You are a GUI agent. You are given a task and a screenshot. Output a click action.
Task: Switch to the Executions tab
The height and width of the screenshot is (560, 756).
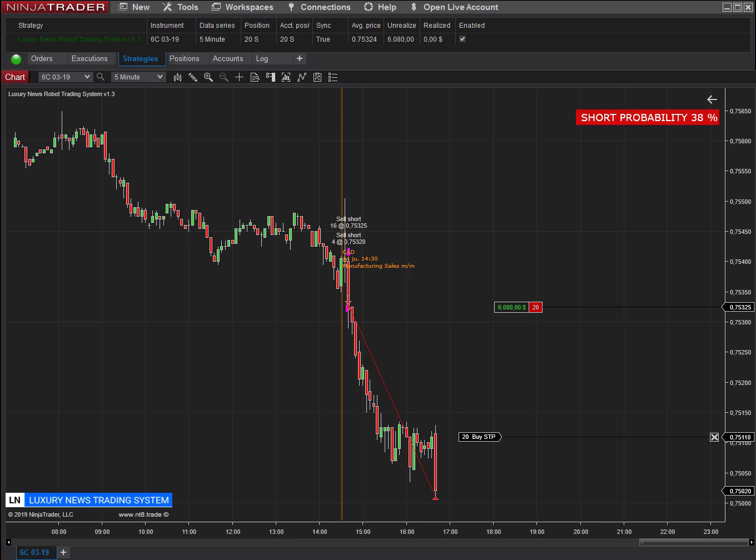(x=89, y=58)
